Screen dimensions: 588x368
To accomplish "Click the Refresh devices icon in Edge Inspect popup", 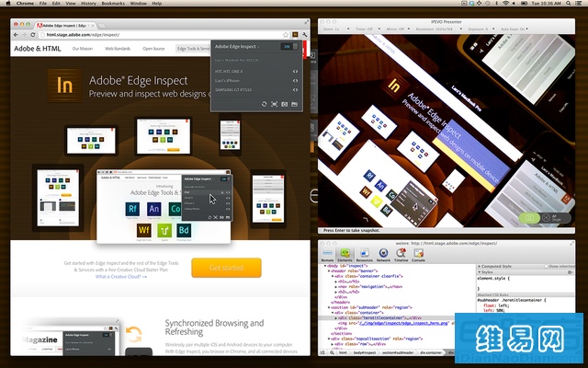I will click(264, 104).
